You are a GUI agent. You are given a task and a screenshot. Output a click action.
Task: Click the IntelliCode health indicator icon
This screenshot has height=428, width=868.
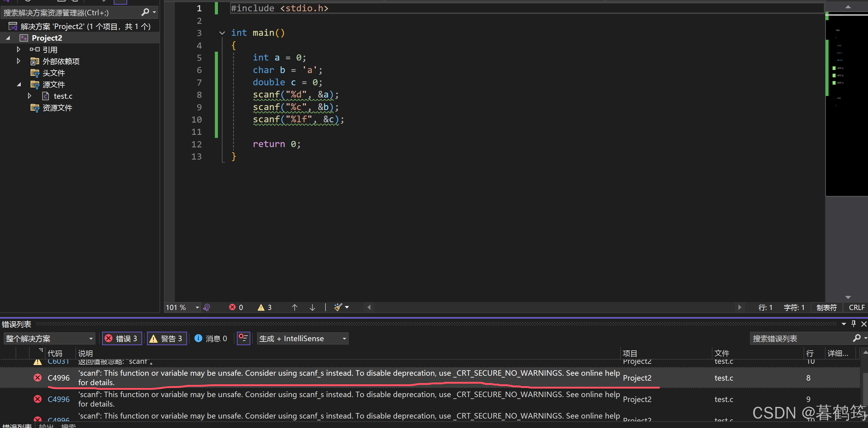pyautogui.click(x=207, y=307)
